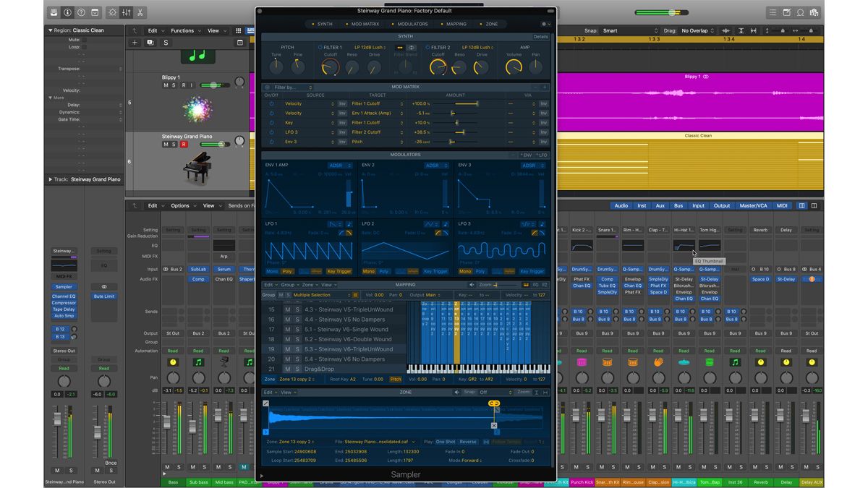This screenshot has height=488, width=868.
Task: Open the Editors scissors icon
Action: pyautogui.click(x=140, y=12)
